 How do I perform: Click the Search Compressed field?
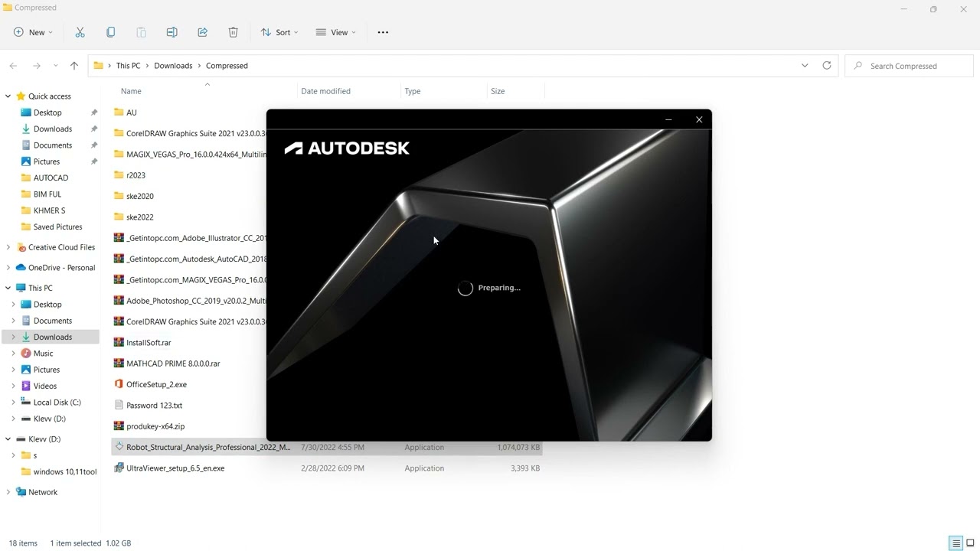point(908,66)
